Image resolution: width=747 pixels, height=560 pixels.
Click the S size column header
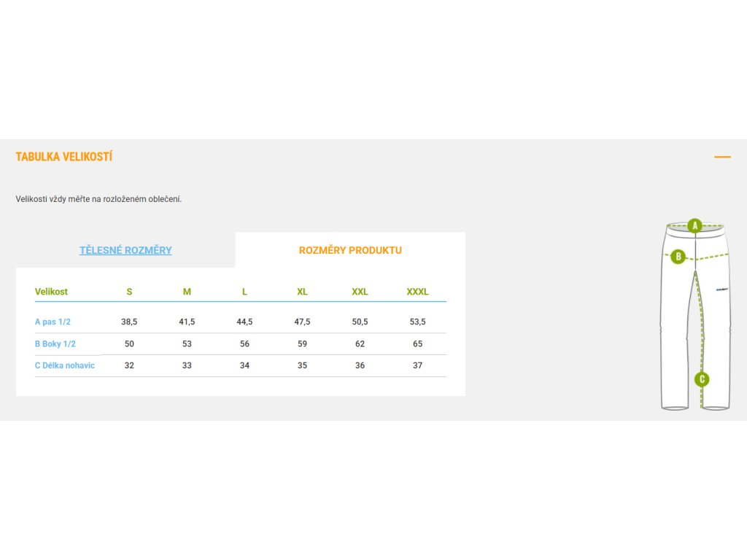129,292
